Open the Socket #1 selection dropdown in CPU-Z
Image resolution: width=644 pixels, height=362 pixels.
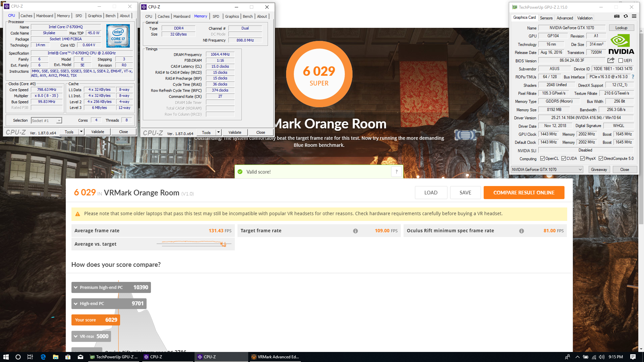pos(46,120)
